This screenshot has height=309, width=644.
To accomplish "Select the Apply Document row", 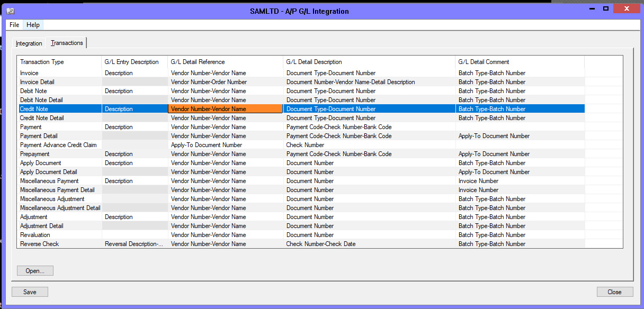I will (x=301, y=163).
